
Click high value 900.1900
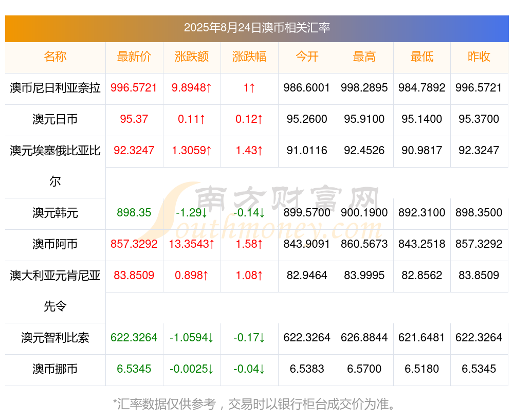[364, 212]
